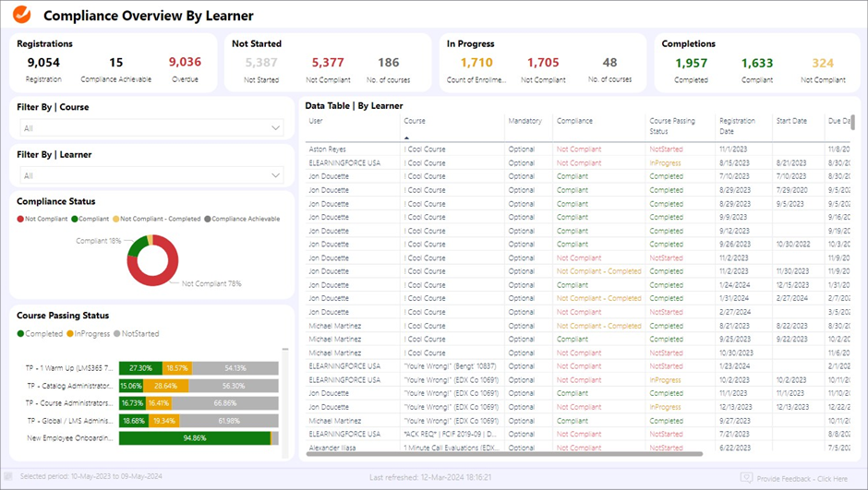The width and height of the screenshot is (868, 490).
Task: Select the orange InProgress legend marker
Action: (x=69, y=334)
